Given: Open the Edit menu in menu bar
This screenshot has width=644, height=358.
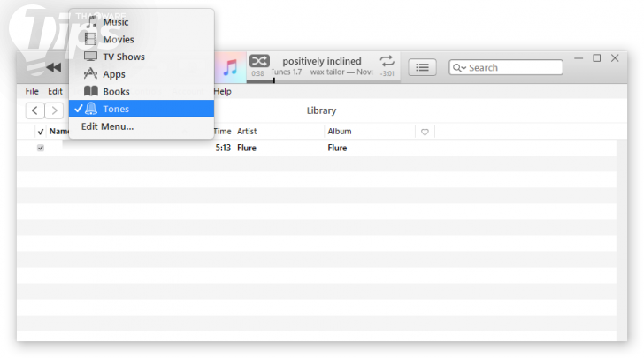Looking at the screenshot, I should coord(55,91).
